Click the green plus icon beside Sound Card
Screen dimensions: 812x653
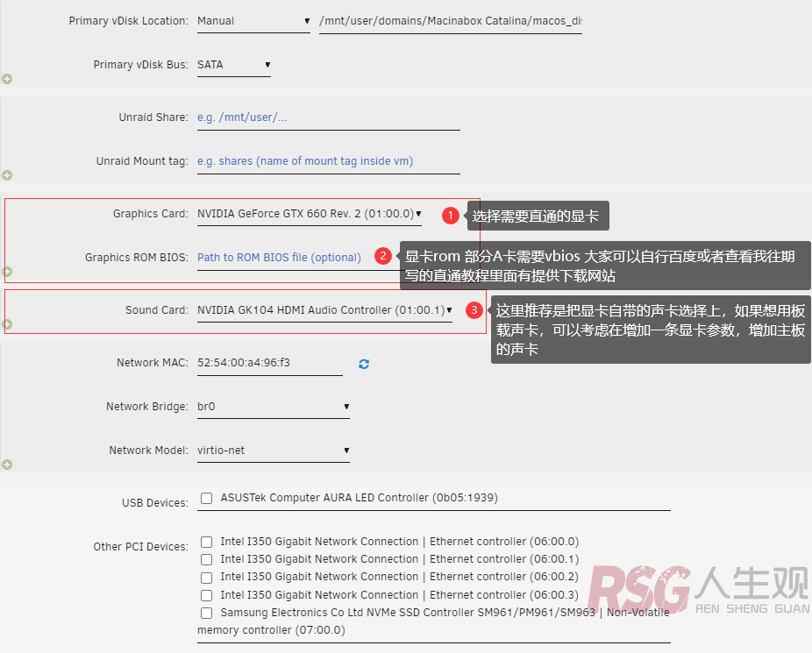7,324
